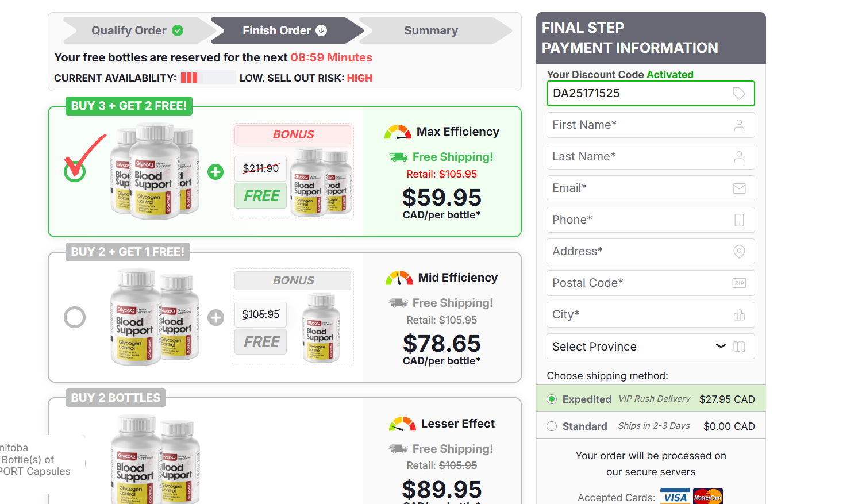
Task: Open the Summary step tab
Action: pyautogui.click(x=431, y=30)
